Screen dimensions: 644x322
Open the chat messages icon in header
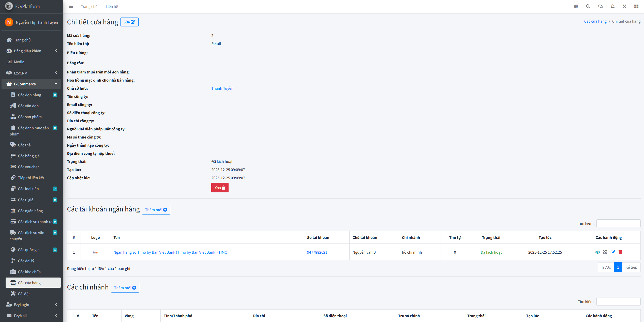click(x=601, y=7)
